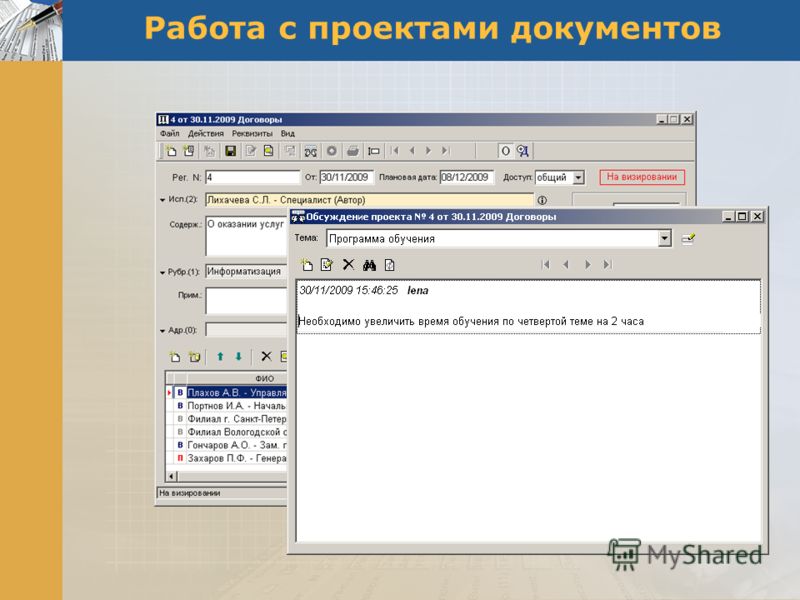Click the teal move down arrow
This screenshot has height=600, width=800.
pos(238,357)
